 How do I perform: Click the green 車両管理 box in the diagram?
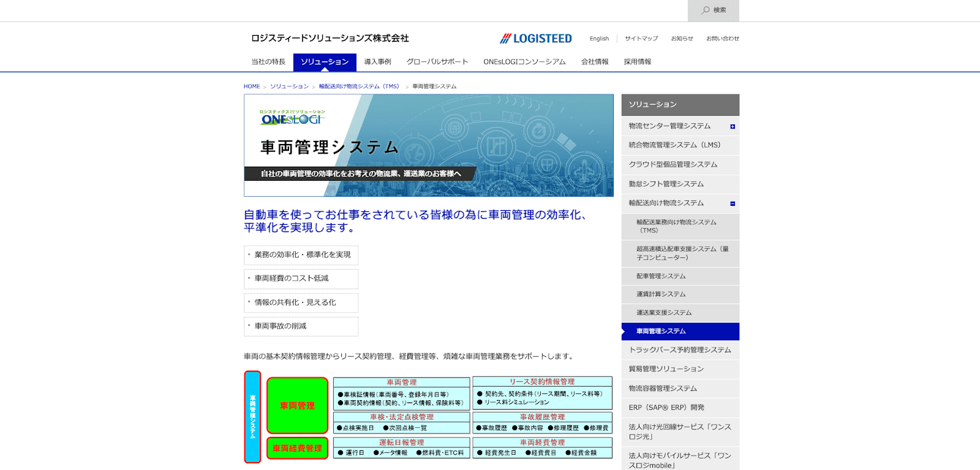coord(297,406)
